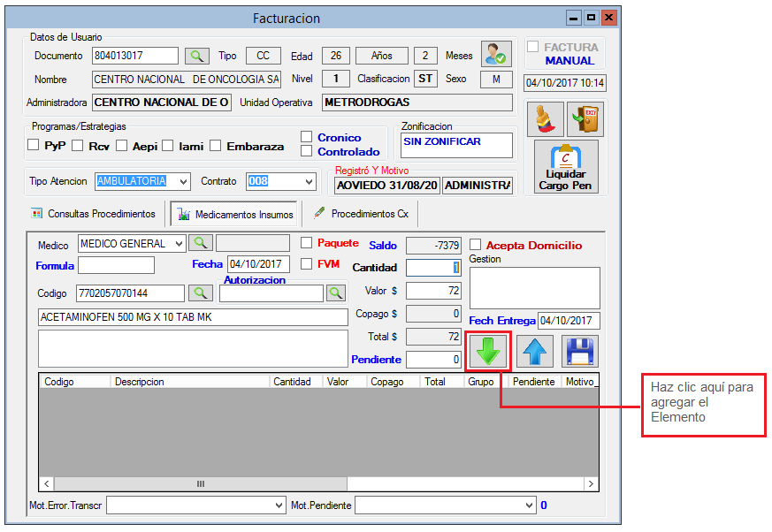The image size is (772, 532).
Task: Open the Procedimientos Cx tab
Action: tap(363, 214)
